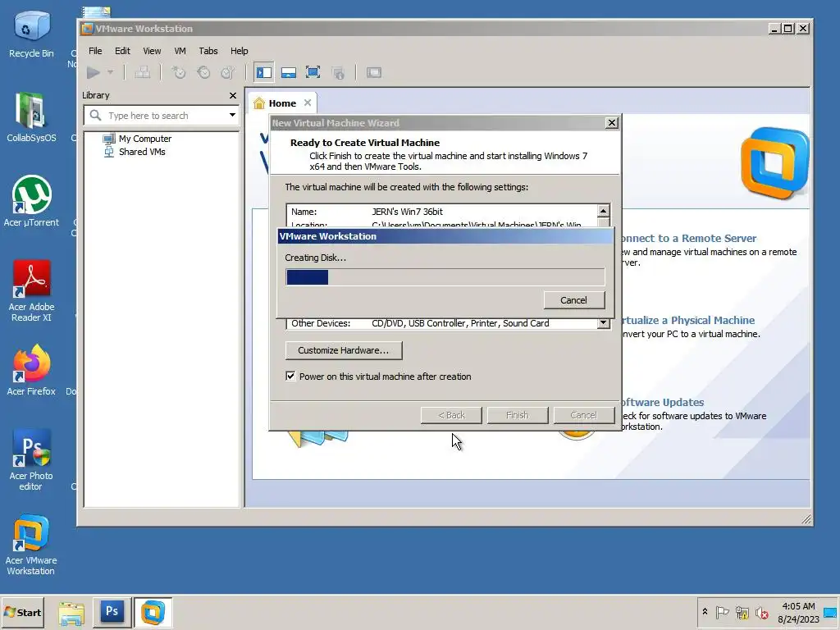
Task: Open the Help menu
Action: point(239,51)
